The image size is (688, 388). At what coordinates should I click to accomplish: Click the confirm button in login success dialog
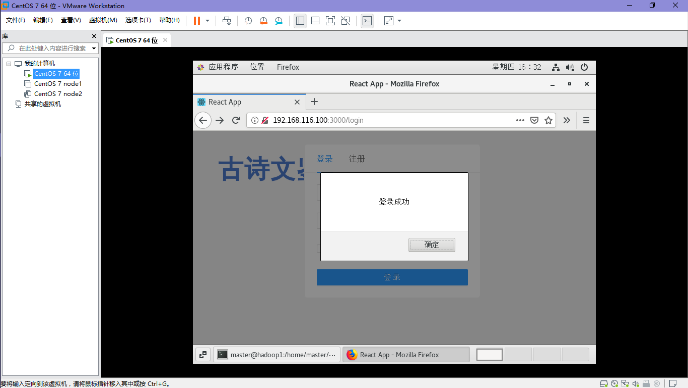point(432,245)
